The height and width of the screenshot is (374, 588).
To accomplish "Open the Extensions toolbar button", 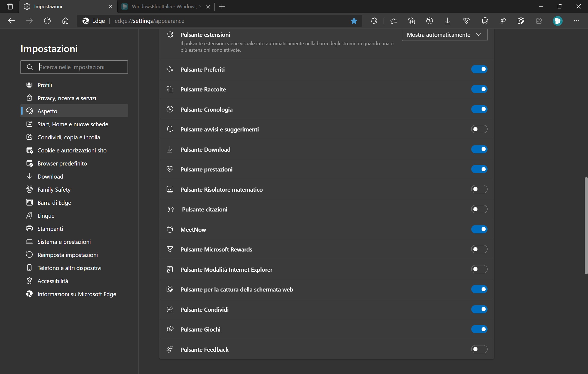I will click(x=374, y=21).
